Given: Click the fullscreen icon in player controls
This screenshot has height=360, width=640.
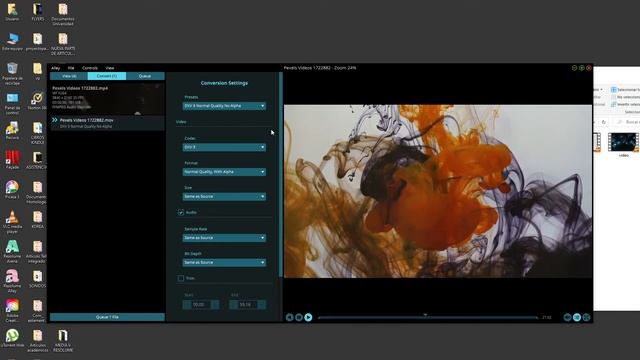Looking at the screenshot, I should coord(587,318).
